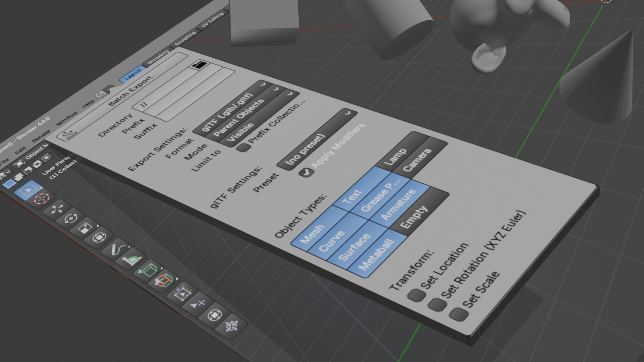Viewport: 644px width, 362px height.
Task: Enable the Set Location checkbox
Action: point(416,295)
